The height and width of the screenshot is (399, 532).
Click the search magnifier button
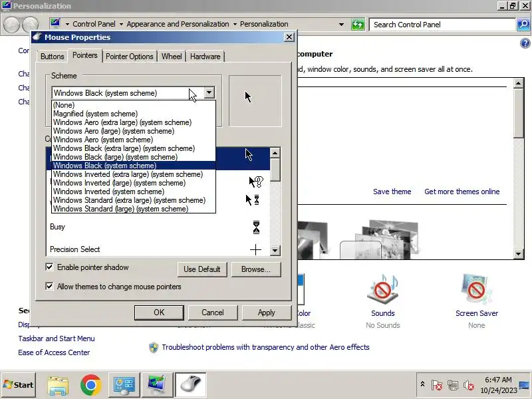[523, 25]
